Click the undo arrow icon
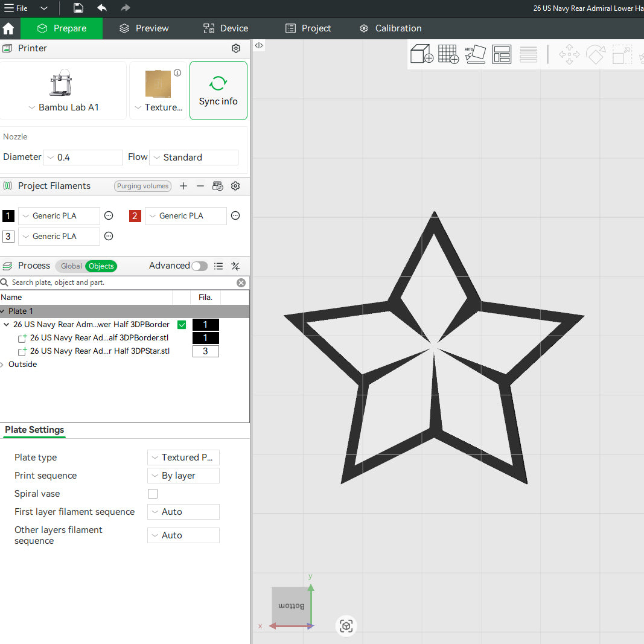Image resolution: width=644 pixels, height=644 pixels. coord(102,8)
